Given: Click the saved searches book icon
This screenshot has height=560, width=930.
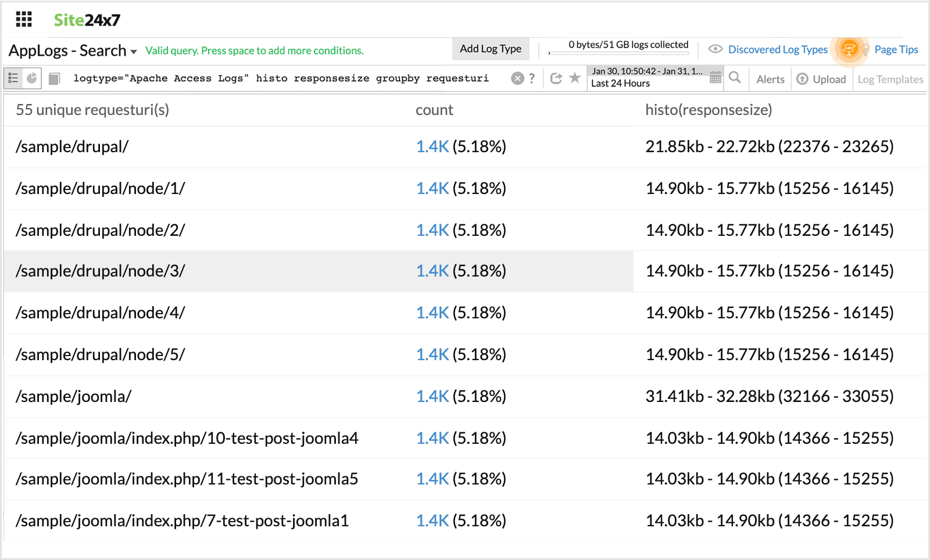Looking at the screenshot, I should click(54, 78).
